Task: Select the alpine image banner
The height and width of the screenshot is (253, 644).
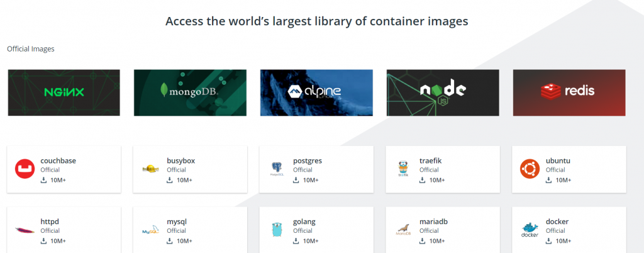Action: point(317,93)
